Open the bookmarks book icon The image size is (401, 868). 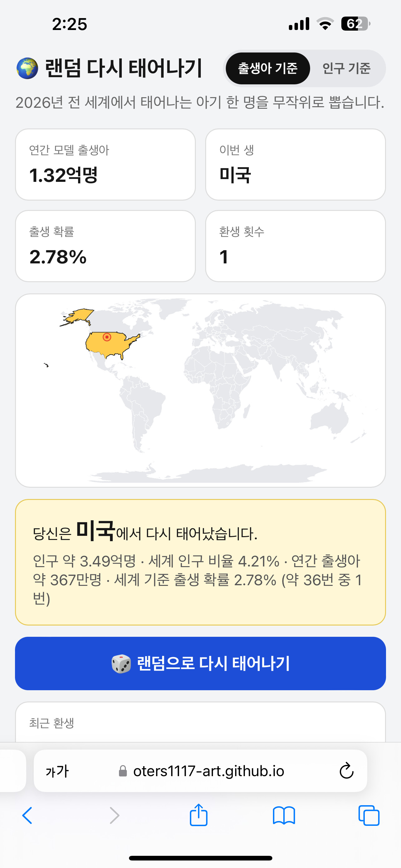click(x=284, y=816)
